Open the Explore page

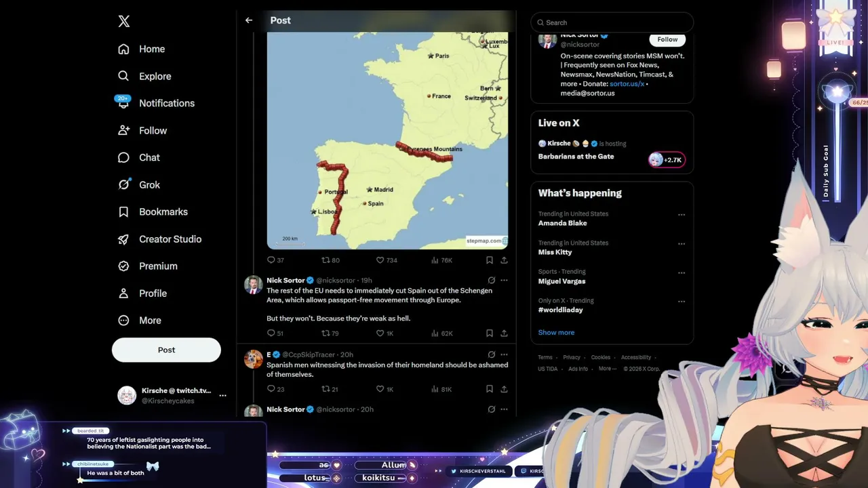[x=144, y=76]
